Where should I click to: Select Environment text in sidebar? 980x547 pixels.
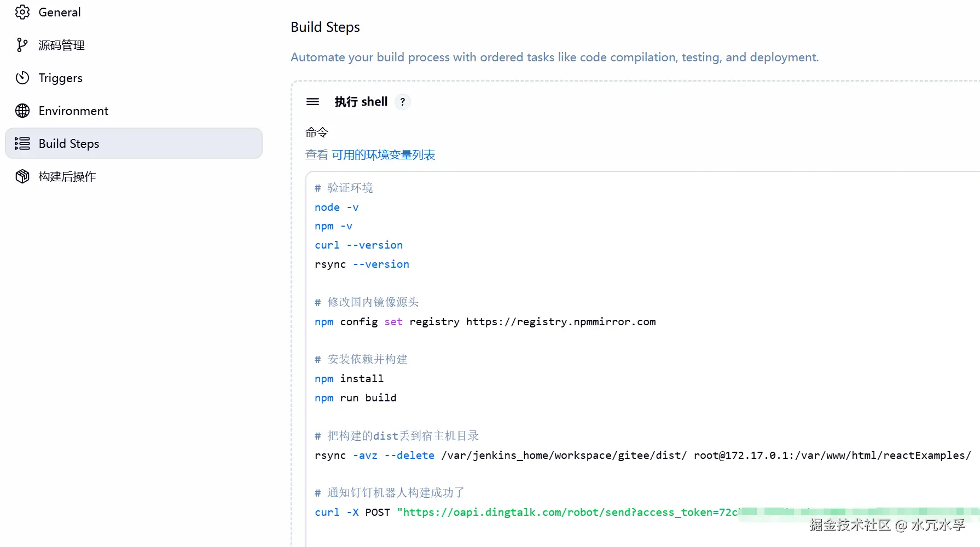(x=73, y=111)
